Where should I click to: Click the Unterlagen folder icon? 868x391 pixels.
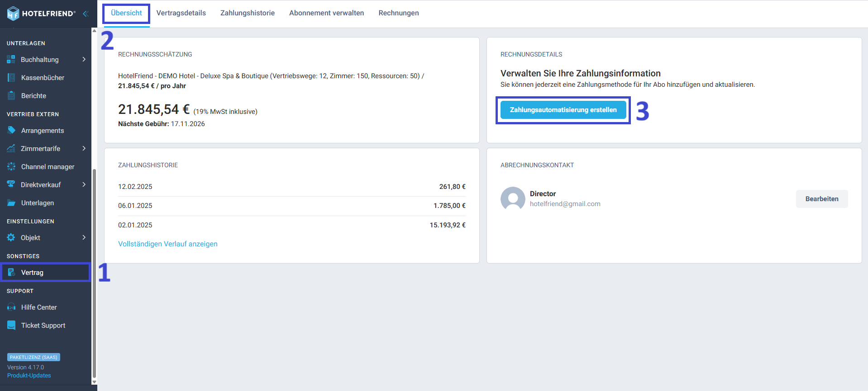[11, 203]
